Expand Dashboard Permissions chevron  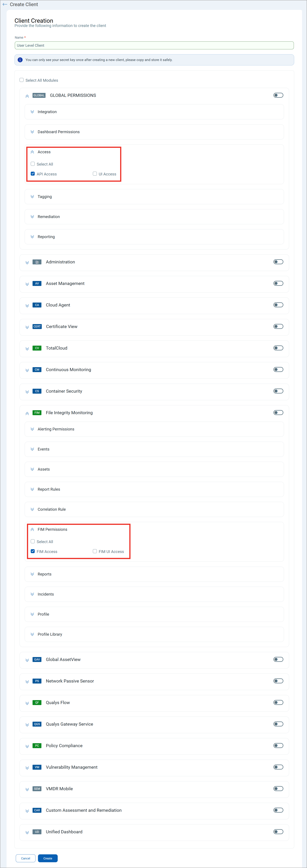32,132
